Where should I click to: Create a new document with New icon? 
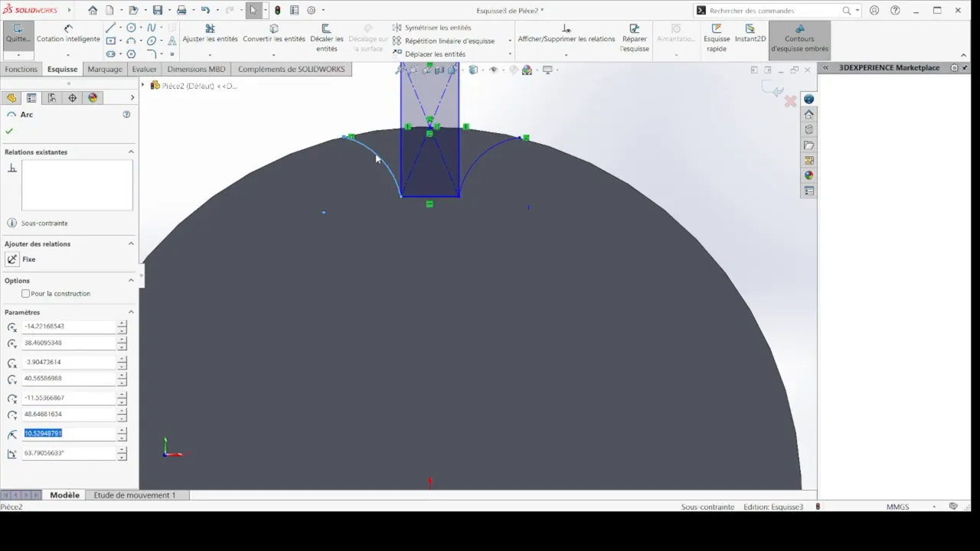point(110,11)
